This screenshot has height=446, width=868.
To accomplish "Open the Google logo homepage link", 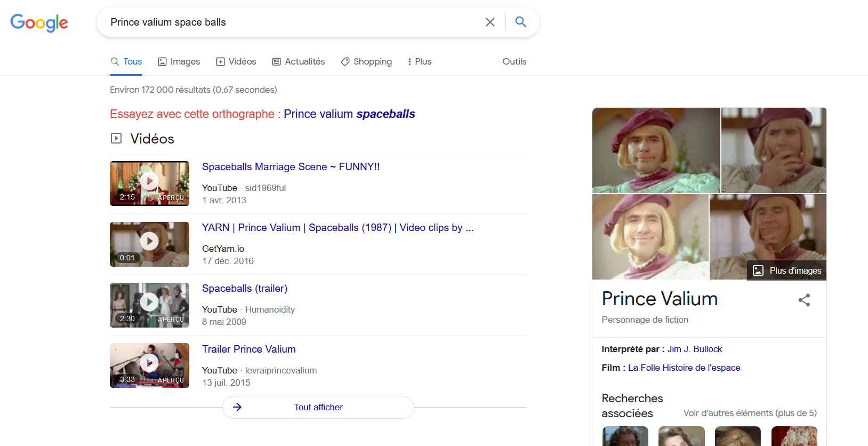I will (x=39, y=23).
